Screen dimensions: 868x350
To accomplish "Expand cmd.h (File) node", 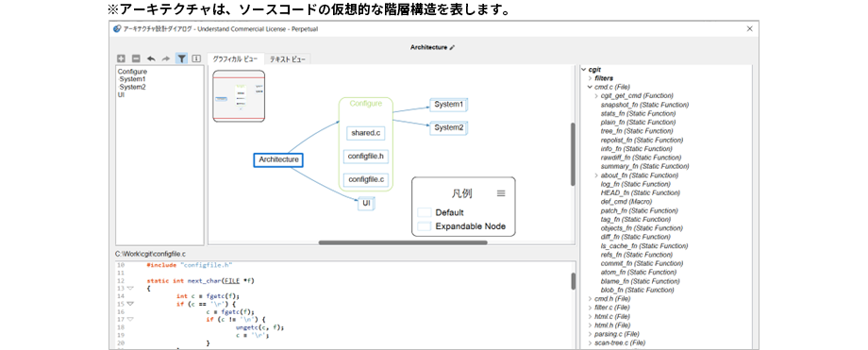I will (x=590, y=299).
